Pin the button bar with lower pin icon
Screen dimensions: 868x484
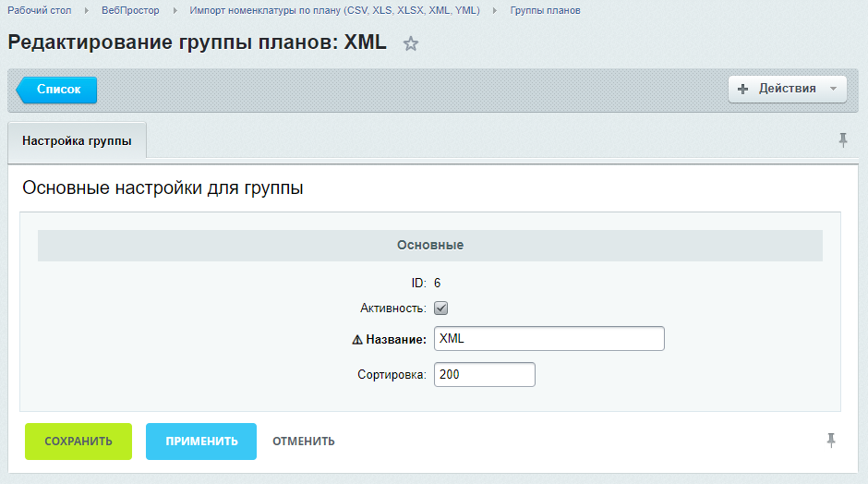click(831, 441)
